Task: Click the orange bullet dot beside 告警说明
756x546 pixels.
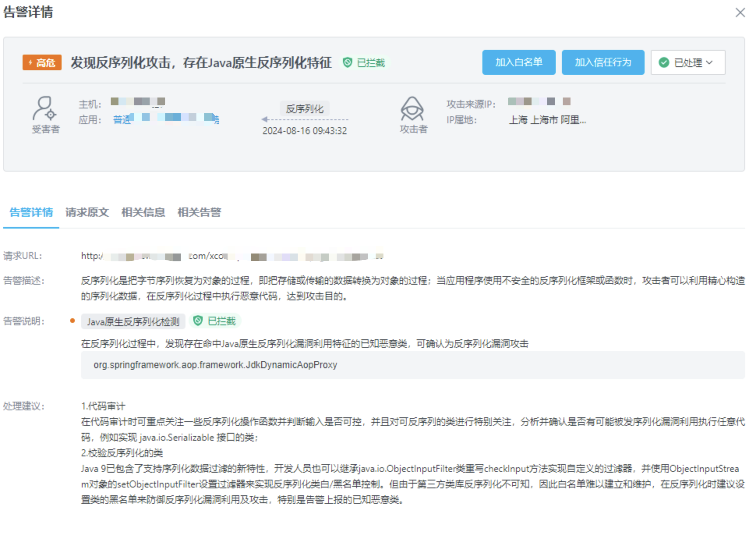Action: click(x=72, y=321)
